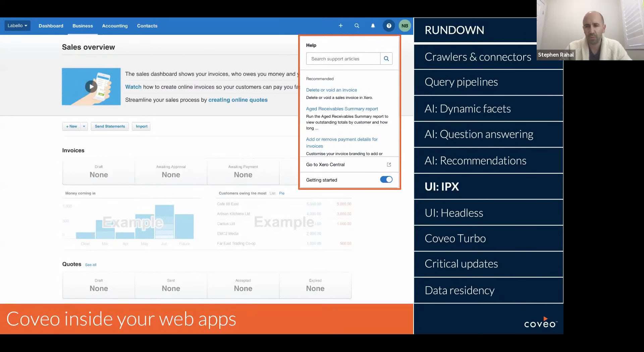Go to the Dashboard tab

coord(51,26)
